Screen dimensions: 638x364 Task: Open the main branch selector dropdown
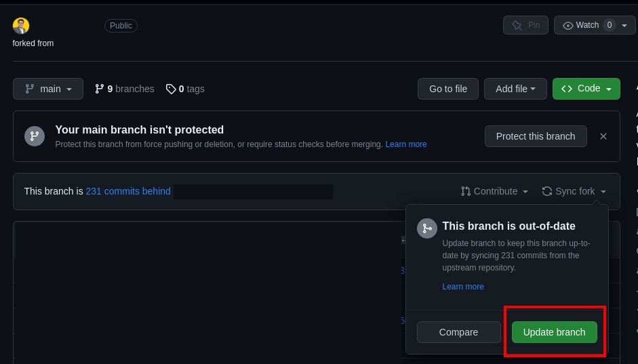pyautogui.click(x=48, y=89)
